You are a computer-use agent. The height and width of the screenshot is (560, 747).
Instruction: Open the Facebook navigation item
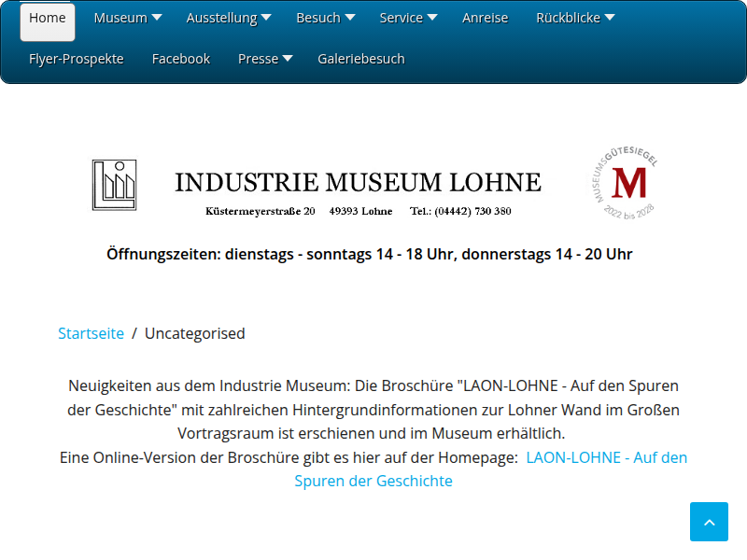pos(181,59)
